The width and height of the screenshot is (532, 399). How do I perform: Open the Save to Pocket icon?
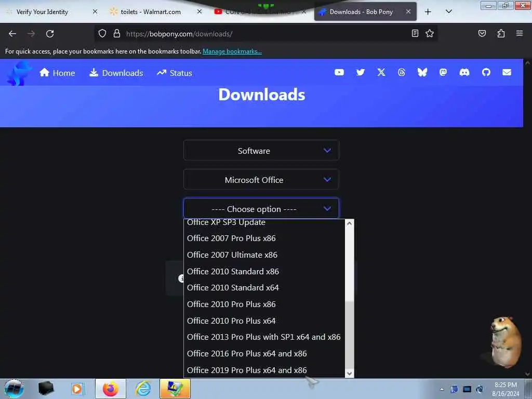(482, 33)
